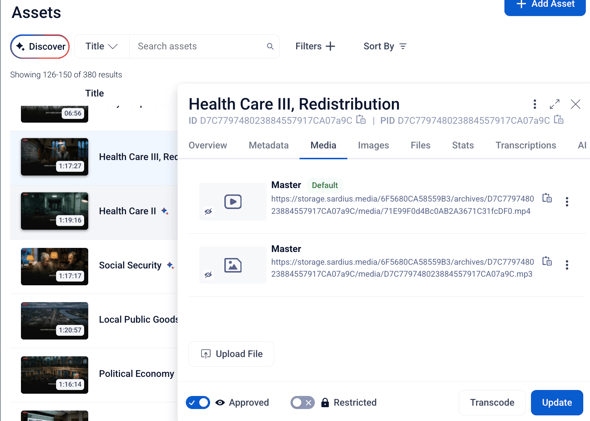Screen dimensions: 590x421
Task: Select the Health Care III thumbnail
Action: [55, 157]
